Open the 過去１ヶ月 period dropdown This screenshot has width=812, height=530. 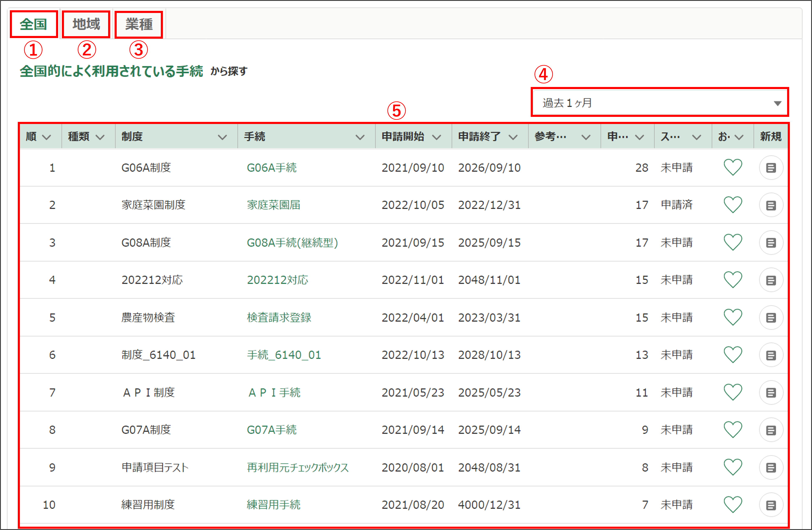(x=659, y=103)
